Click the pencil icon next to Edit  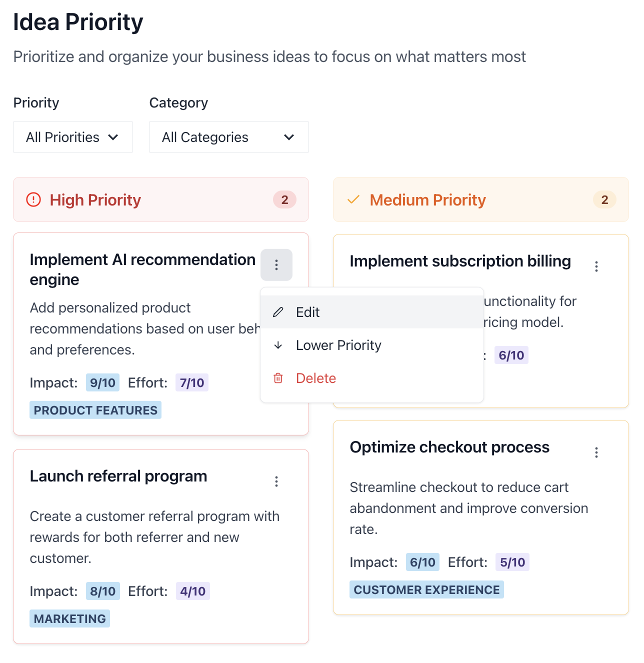point(278,312)
